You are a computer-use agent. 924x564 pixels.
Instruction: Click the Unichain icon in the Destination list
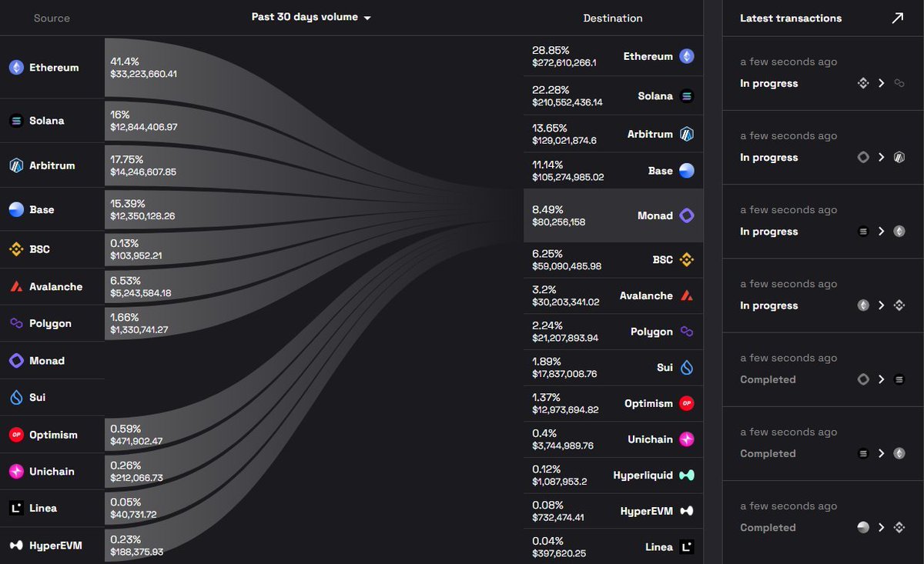pyautogui.click(x=687, y=439)
